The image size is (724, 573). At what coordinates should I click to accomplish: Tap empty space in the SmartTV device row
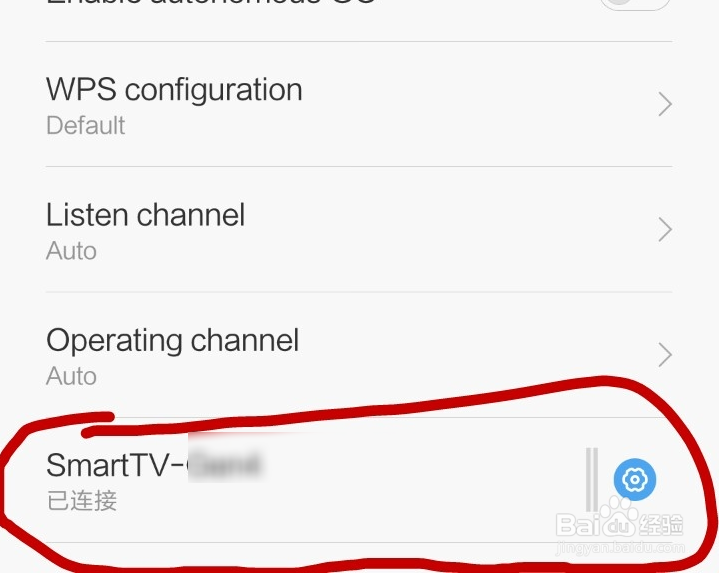pos(416,480)
